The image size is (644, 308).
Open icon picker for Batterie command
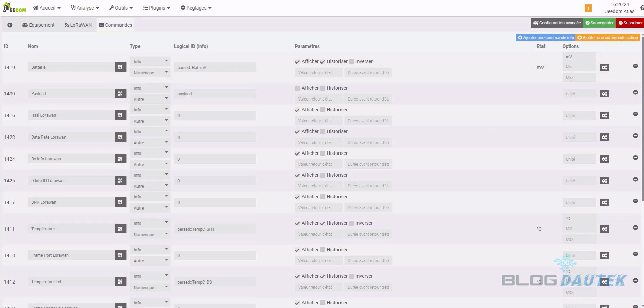click(x=120, y=67)
